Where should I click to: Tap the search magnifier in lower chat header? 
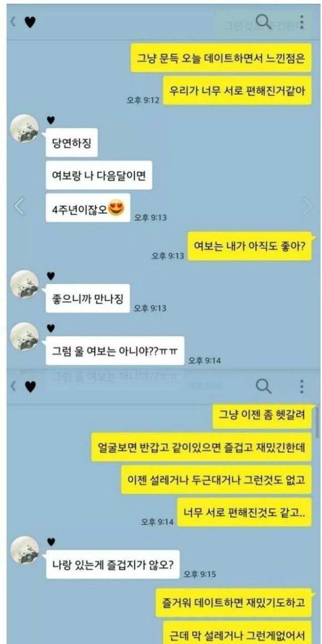click(x=264, y=386)
